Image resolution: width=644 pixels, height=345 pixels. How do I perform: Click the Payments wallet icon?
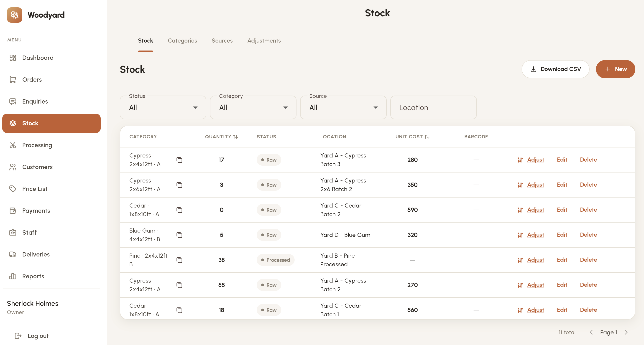pos(13,211)
